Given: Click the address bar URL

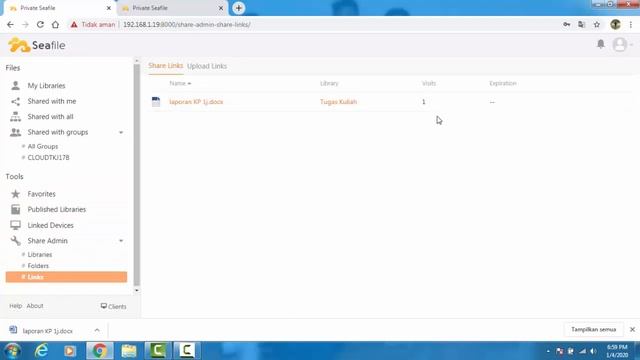Looking at the screenshot, I should [187, 24].
